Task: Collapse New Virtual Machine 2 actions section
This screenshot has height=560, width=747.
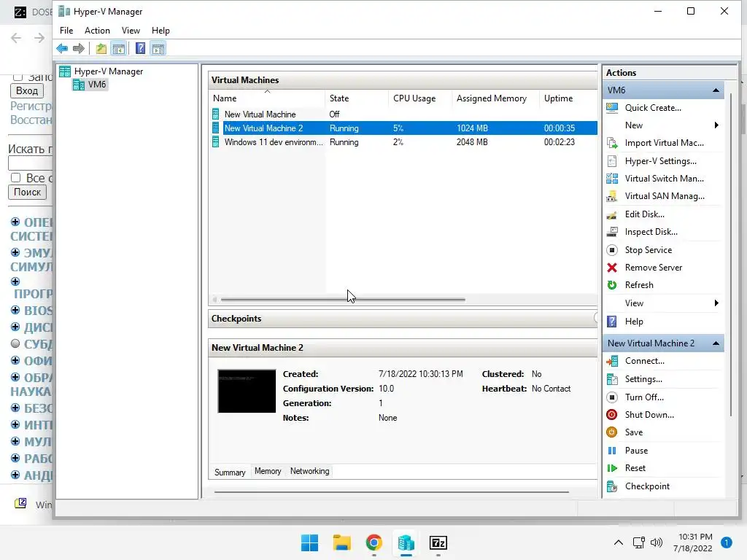Action: coord(716,343)
